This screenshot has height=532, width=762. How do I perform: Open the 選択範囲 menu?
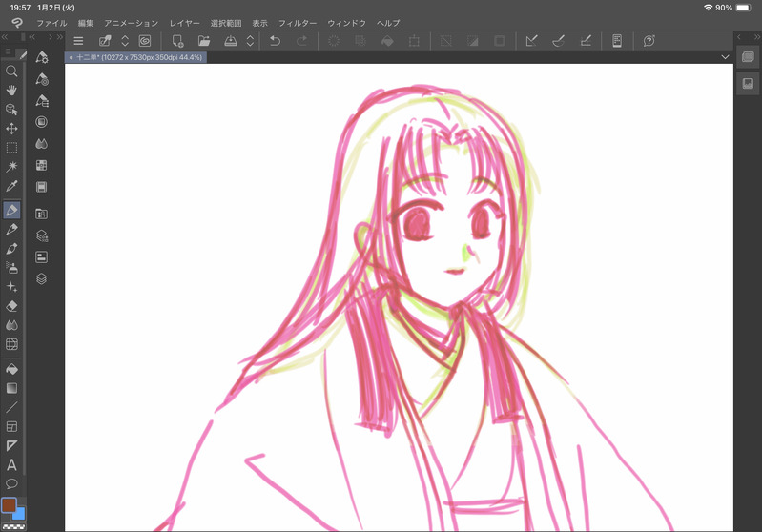(226, 23)
